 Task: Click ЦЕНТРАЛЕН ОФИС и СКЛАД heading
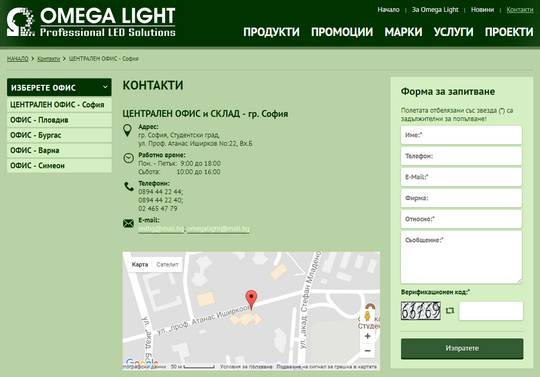[x=205, y=114]
